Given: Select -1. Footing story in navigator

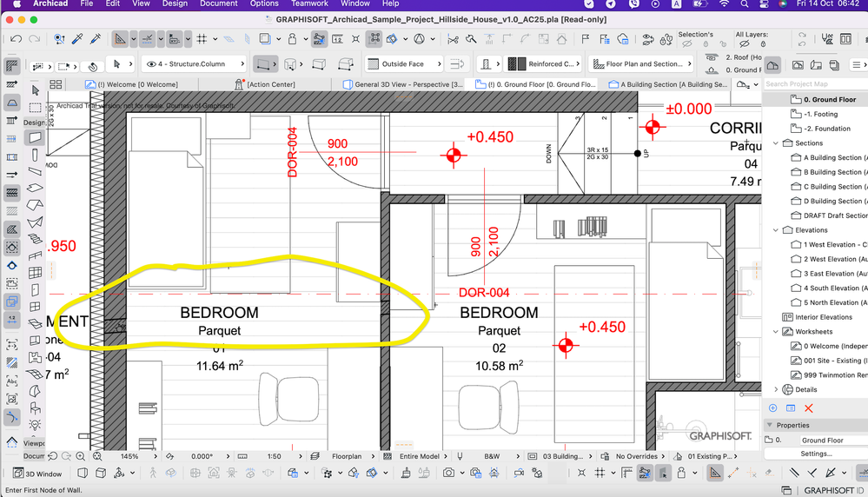Looking at the screenshot, I should (x=820, y=114).
